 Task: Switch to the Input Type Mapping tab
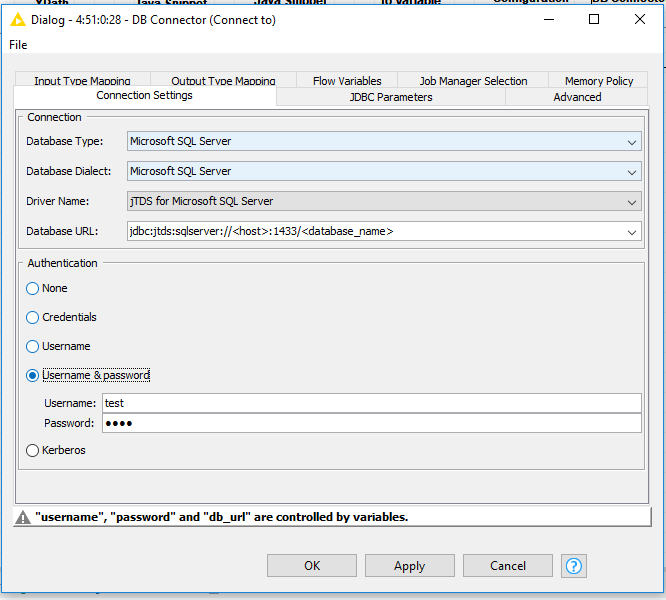coord(82,80)
